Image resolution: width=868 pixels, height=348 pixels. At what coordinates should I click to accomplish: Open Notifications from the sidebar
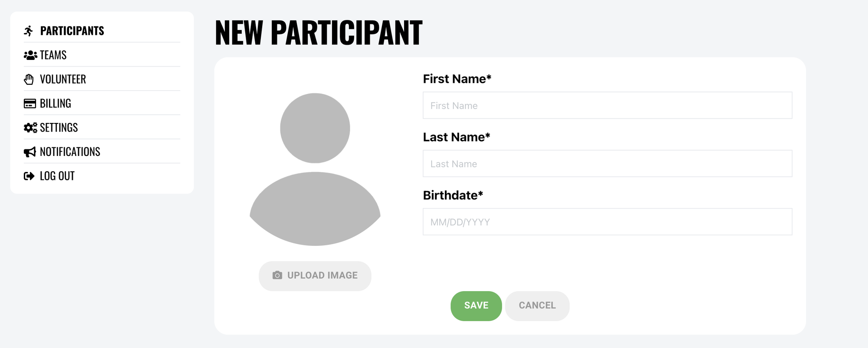70,152
